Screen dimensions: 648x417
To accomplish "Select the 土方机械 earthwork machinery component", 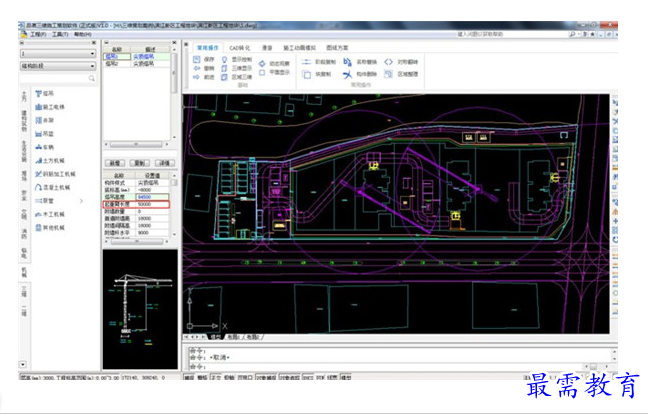I will 50,160.
